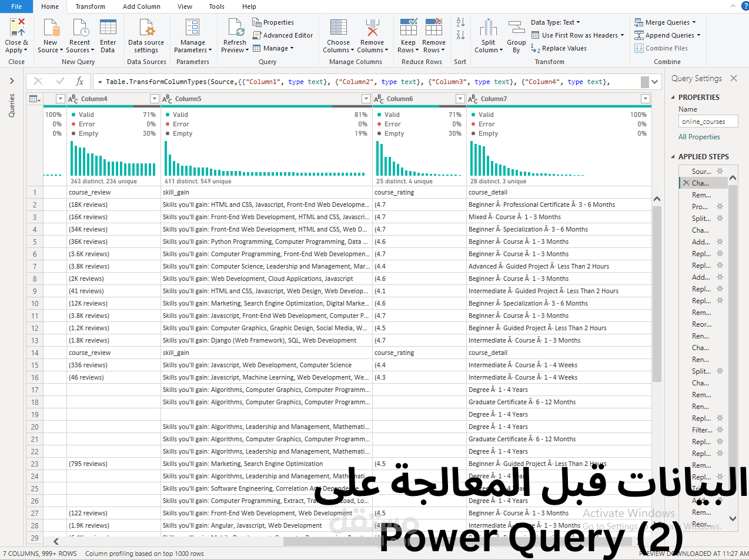Open Data source settings
This screenshot has height=560, width=749.
pyautogui.click(x=146, y=36)
